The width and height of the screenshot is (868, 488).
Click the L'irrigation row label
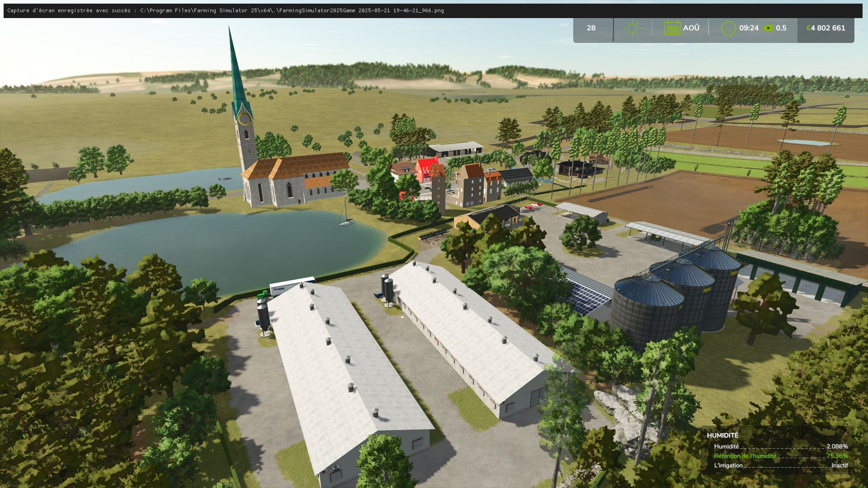pos(728,465)
